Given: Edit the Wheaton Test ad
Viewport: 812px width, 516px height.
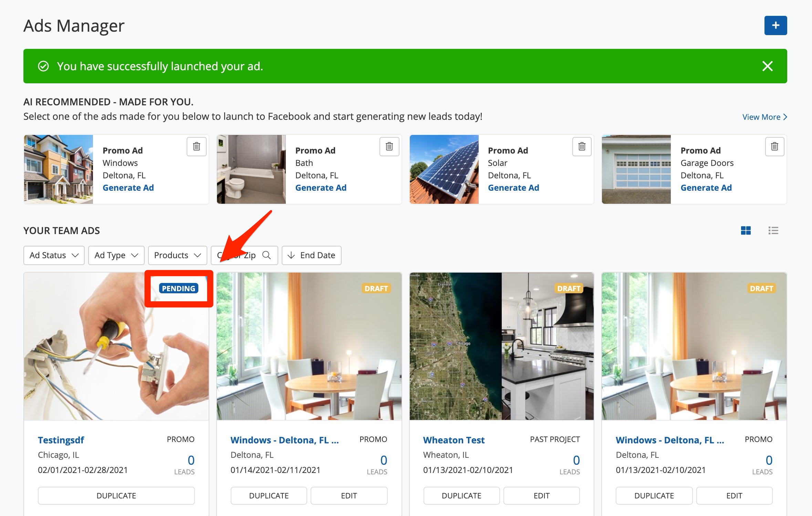Looking at the screenshot, I should tap(541, 496).
